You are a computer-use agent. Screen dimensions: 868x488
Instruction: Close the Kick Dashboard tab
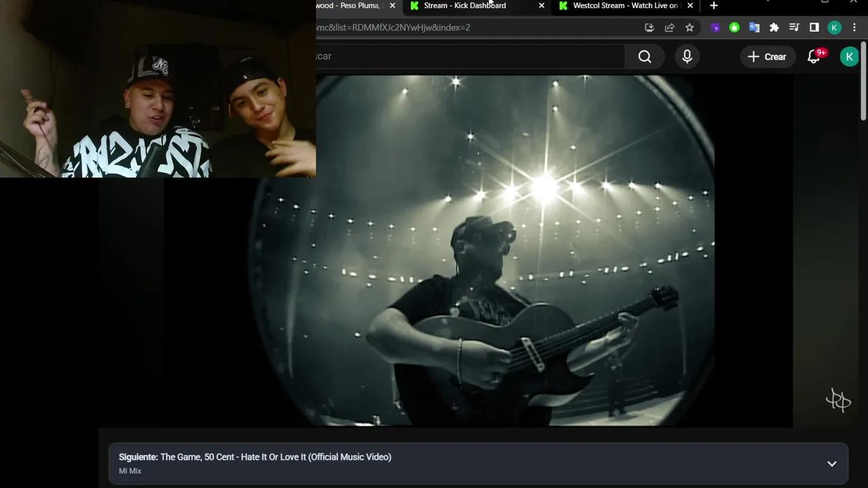tap(541, 5)
